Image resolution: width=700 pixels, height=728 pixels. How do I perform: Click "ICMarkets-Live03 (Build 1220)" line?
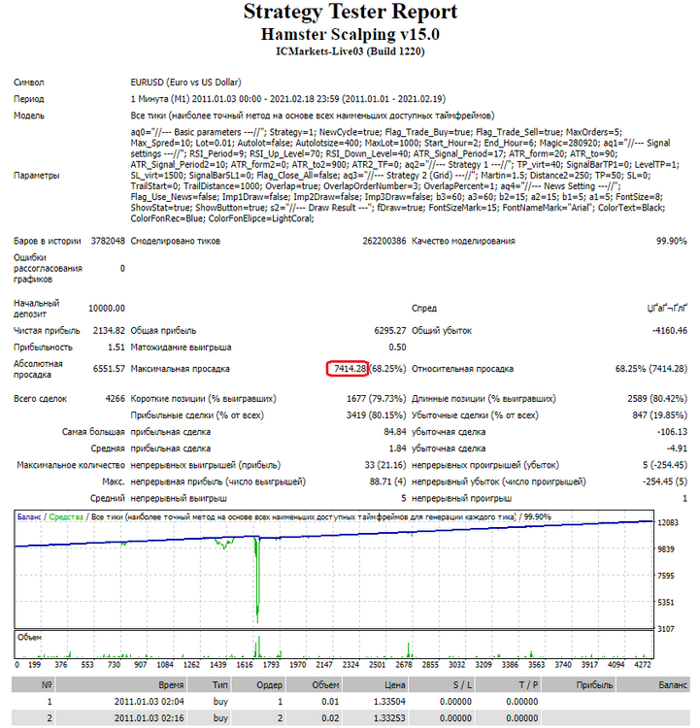coord(350,51)
